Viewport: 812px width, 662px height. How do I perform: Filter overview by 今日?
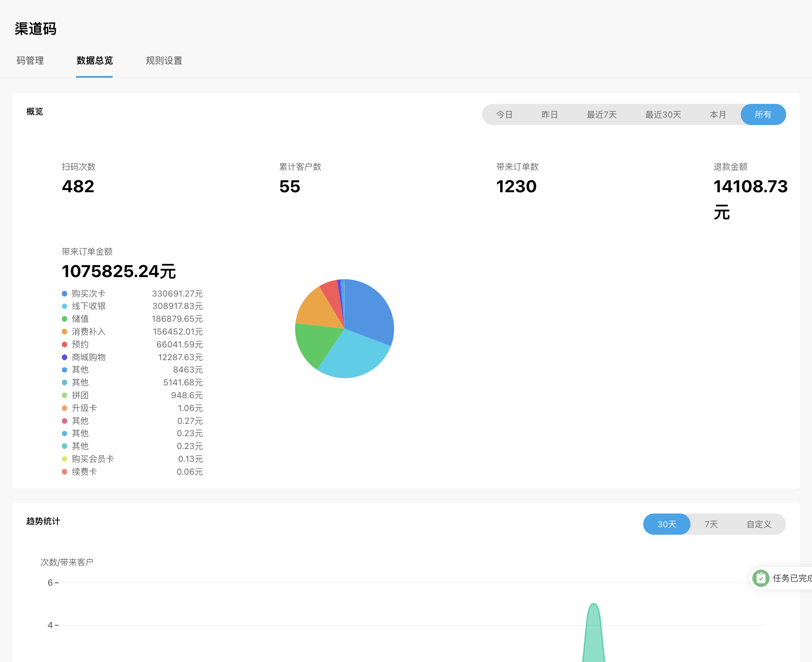click(504, 114)
